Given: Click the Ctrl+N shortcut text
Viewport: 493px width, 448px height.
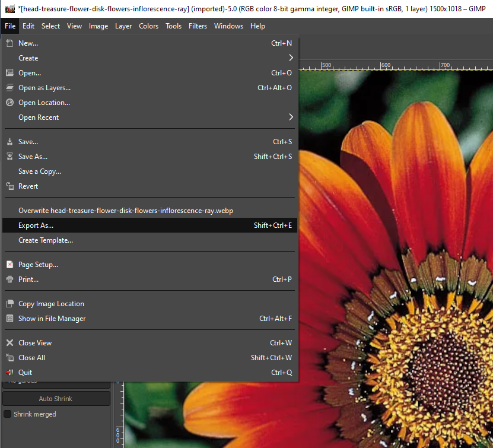Looking at the screenshot, I should click(x=281, y=43).
